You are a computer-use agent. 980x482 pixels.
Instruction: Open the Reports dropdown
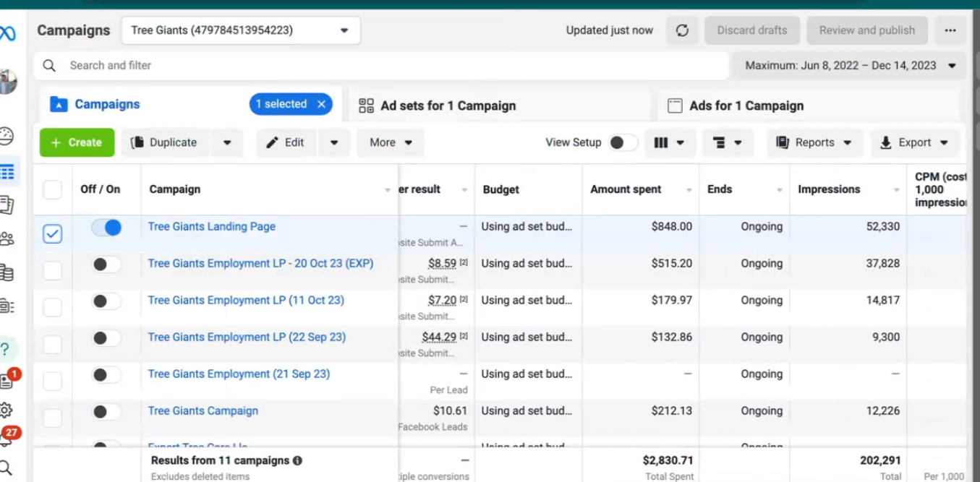pyautogui.click(x=814, y=143)
